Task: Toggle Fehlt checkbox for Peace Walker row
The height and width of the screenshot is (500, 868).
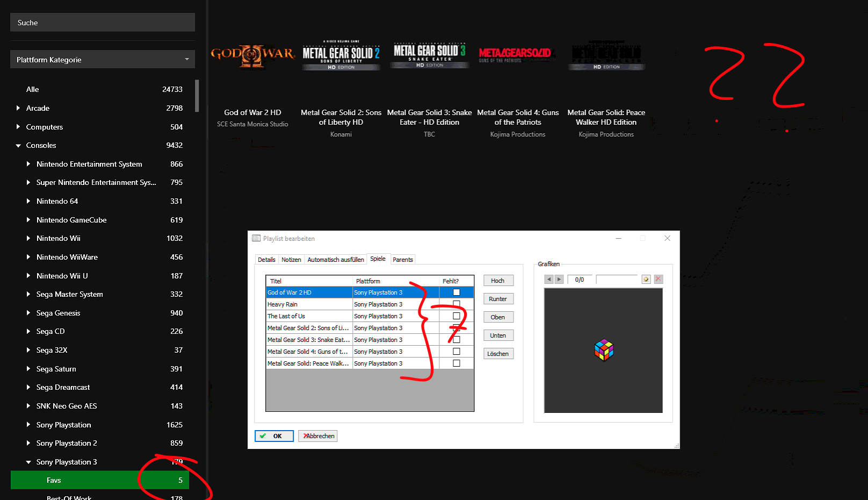Action: click(x=457, y=363)
